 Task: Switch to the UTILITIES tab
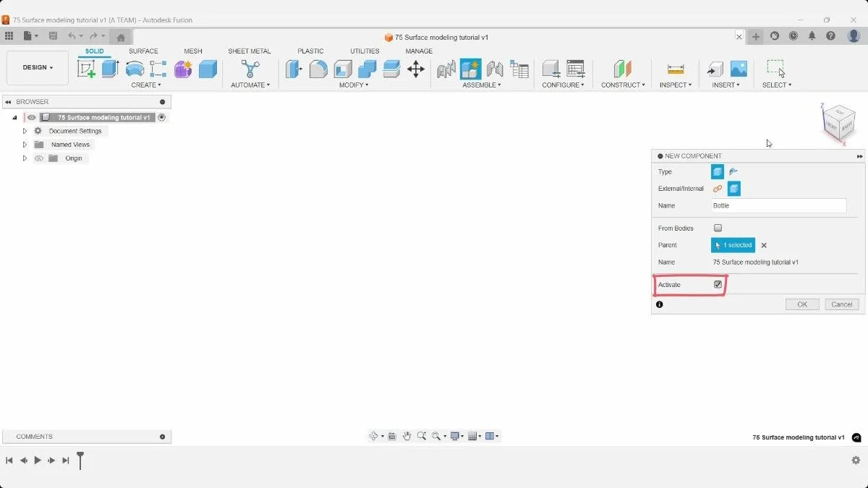click(365, 51)
